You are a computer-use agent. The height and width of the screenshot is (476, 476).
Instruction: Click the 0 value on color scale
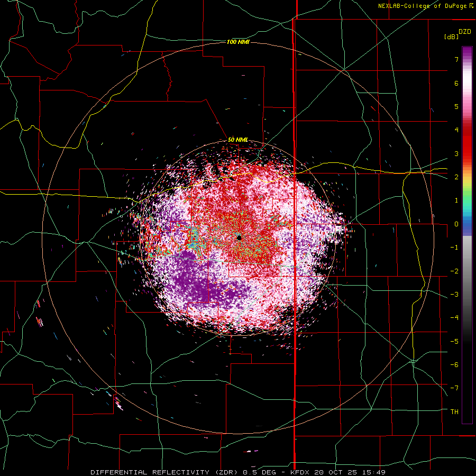coord(456,224)
